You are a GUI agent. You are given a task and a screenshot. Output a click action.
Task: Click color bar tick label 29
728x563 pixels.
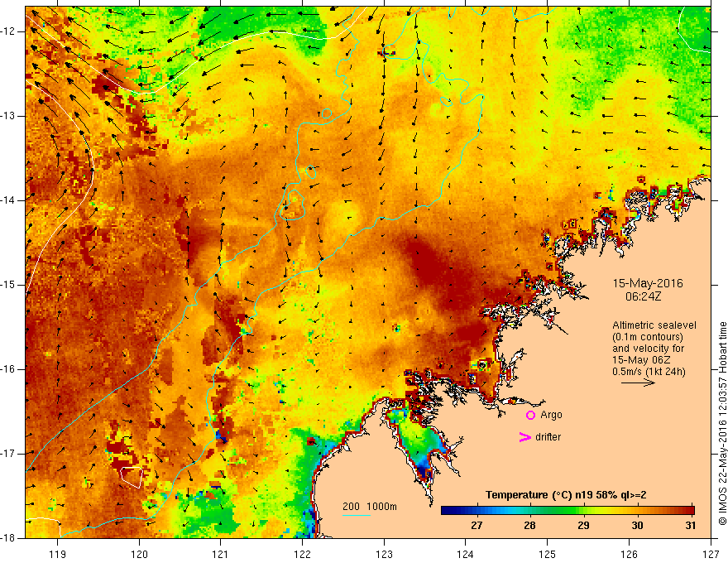click(x=583, y=526)
